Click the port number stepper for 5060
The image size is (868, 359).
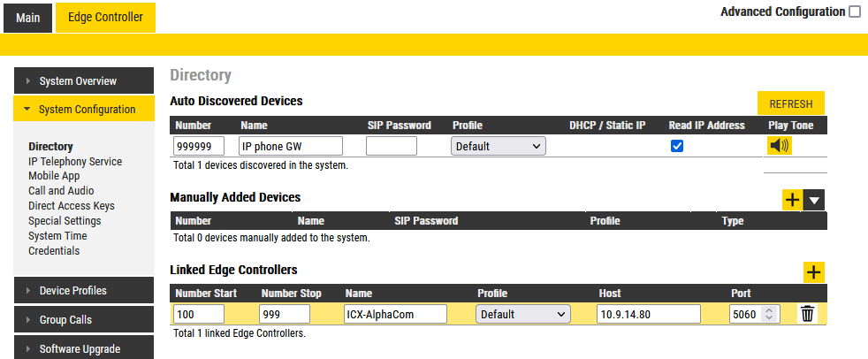pyautogui.click(x=769, y=314)
